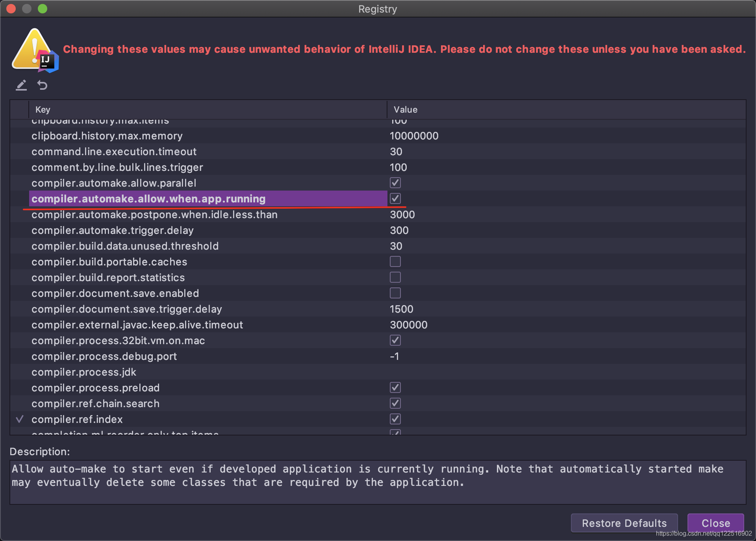The height and width of the screenshot is (541, 756).
Task: Toggle compiler.ref.index checkbox
Action: 395,419
